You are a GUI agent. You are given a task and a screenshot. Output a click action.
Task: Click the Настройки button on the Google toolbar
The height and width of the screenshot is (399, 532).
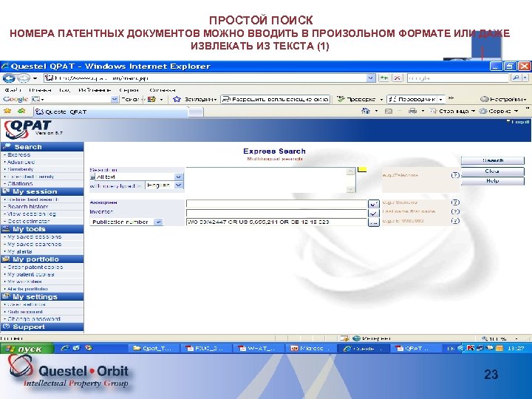[x=503, y=99]
